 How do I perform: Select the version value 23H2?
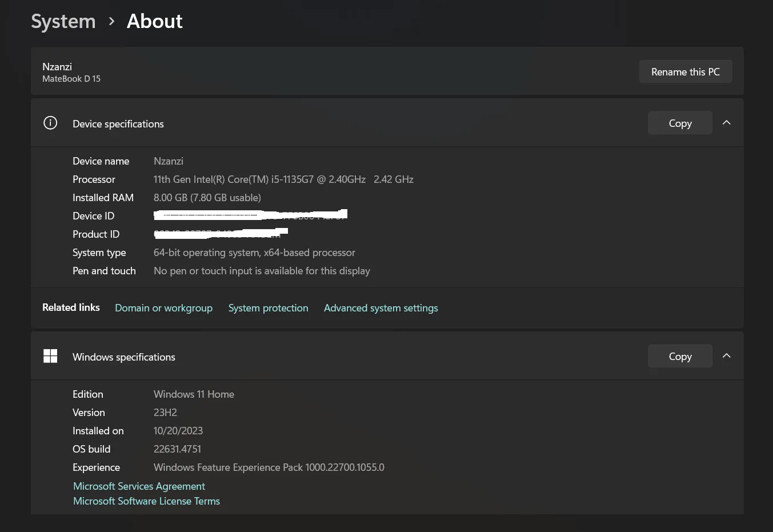165,413
